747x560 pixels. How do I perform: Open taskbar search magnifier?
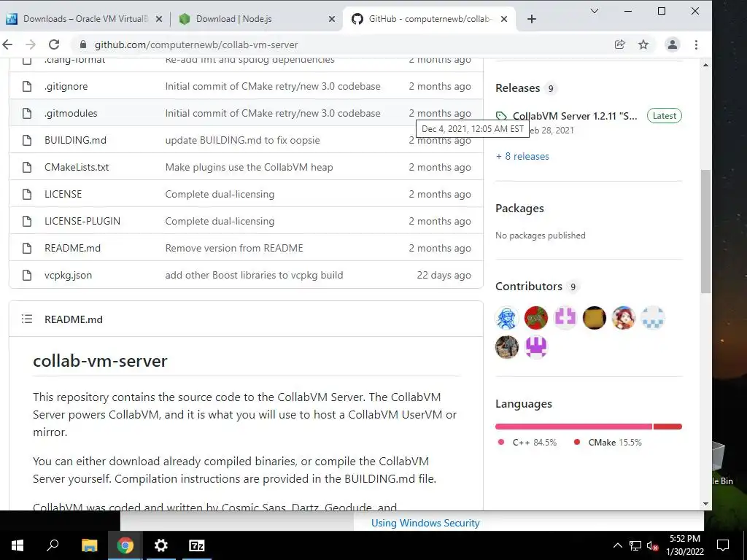point(53,545)
